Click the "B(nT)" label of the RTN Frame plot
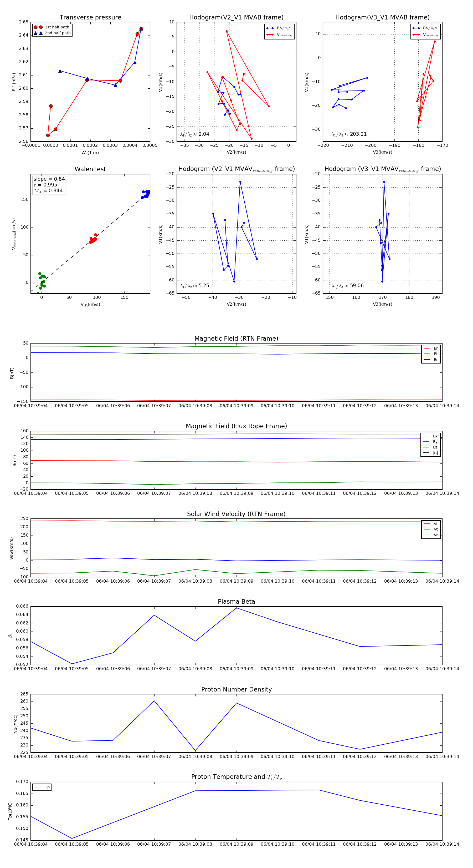The height and width of the screenshot is (868, 473). pyautogui.click(x=12, y=373)
